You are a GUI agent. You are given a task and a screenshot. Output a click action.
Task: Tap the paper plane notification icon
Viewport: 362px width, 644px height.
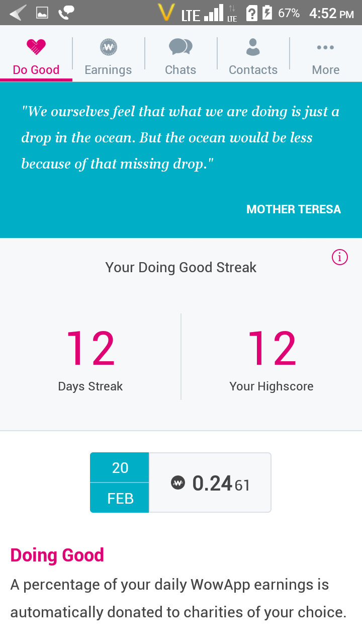click(x=18, y=13)
